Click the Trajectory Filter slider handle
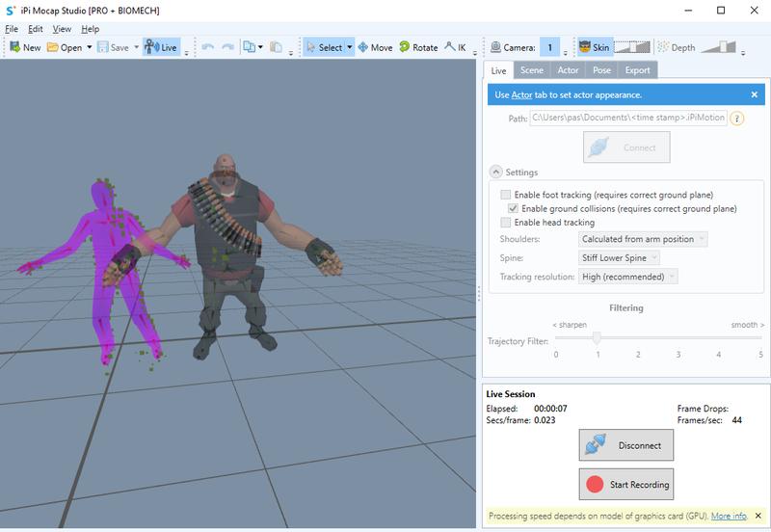The image size is (771, 532). tap(598, 337)
